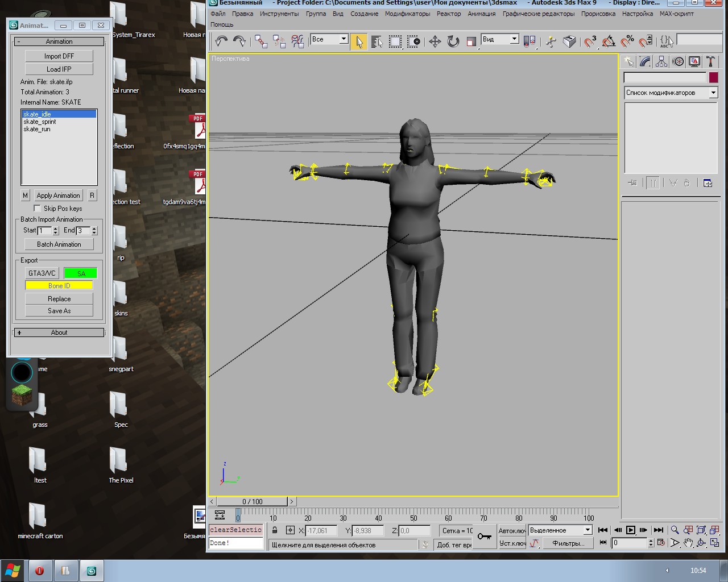Activate the Rotate tool

point(453,41)
